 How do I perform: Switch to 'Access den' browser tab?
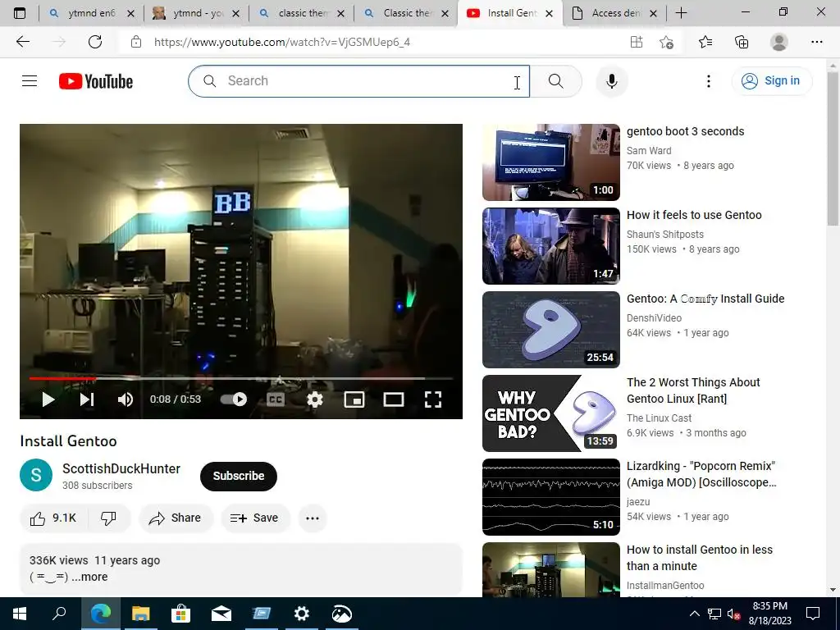(x=614, y=13)
